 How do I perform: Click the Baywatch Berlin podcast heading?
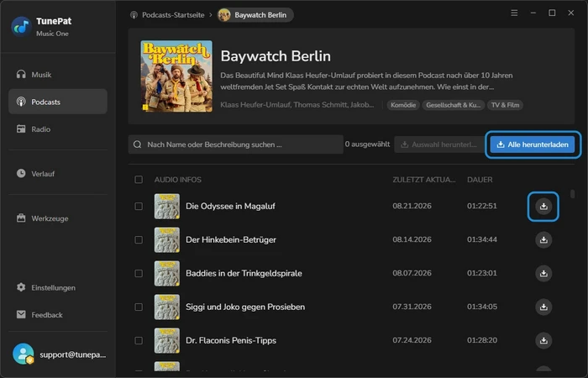pyautogui.click(x=276, y=56)
